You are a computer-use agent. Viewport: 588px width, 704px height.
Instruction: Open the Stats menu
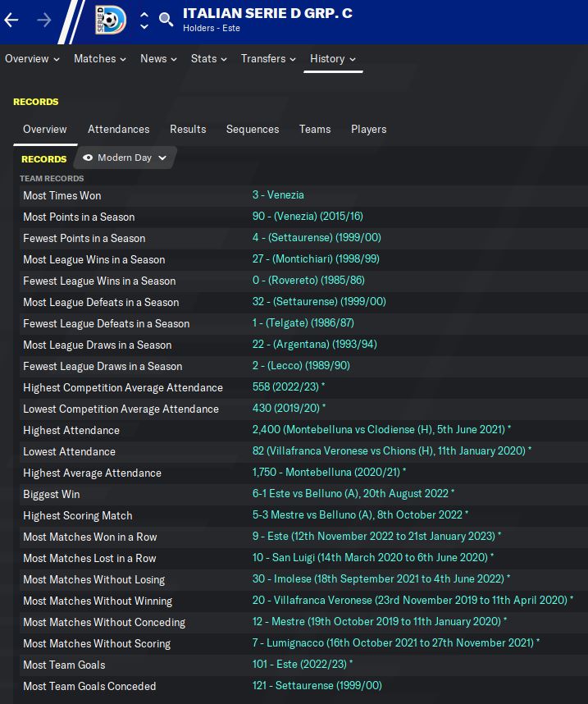208,58
